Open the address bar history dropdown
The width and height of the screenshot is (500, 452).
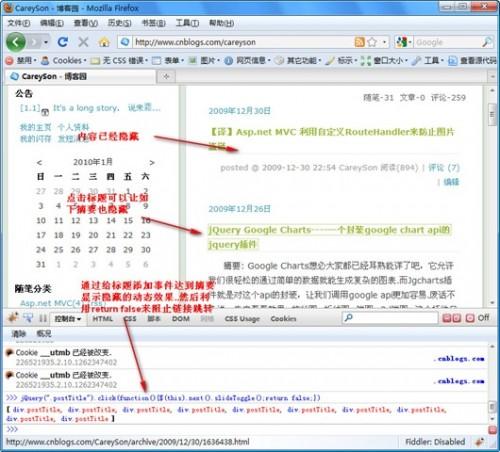384,42
